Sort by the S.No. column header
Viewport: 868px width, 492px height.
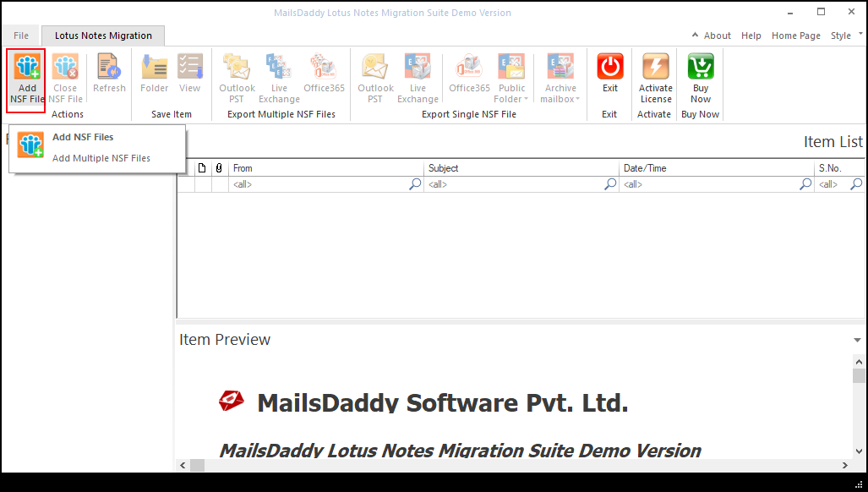point(840,168)
